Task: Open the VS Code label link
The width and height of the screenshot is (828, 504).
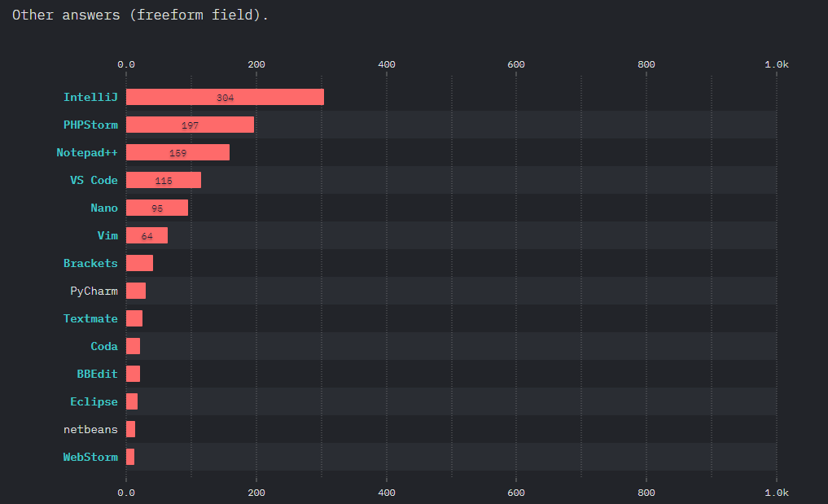Action: (94, 180)
